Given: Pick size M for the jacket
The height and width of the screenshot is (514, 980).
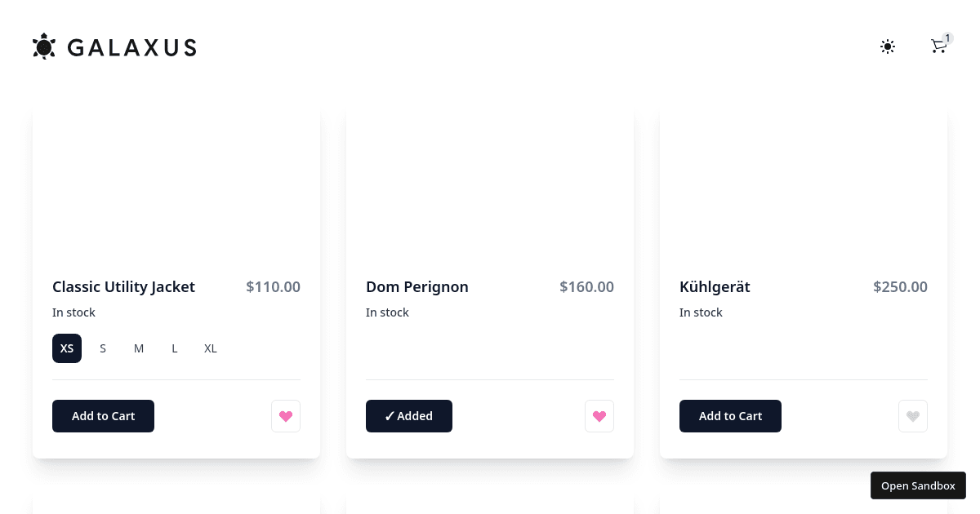Looking at the screenshot, I should 139,348.
